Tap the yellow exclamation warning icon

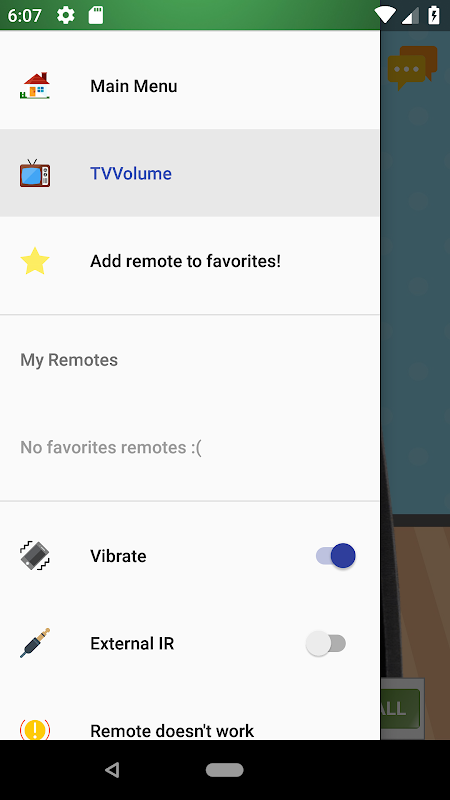click(x=35, y=730)
